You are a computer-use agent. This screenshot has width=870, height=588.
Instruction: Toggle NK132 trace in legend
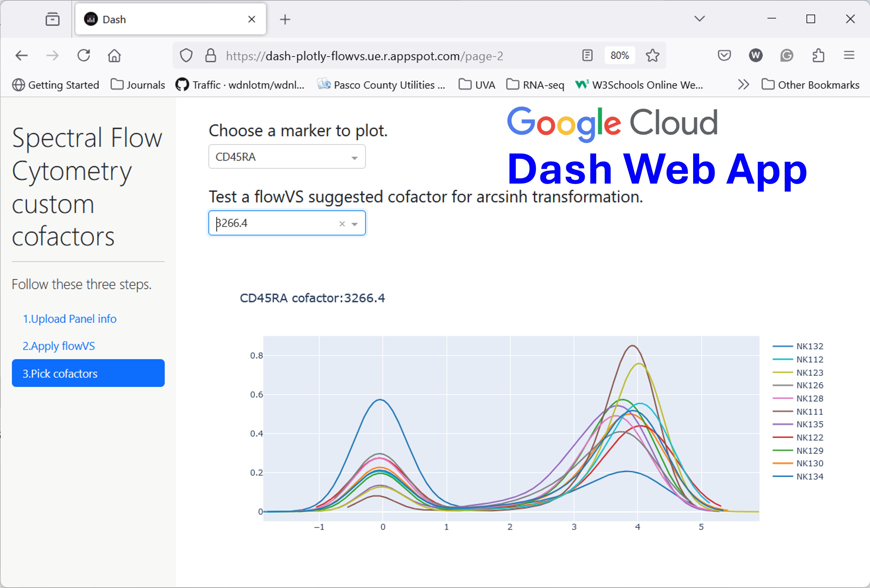click(x=798, y=346)
